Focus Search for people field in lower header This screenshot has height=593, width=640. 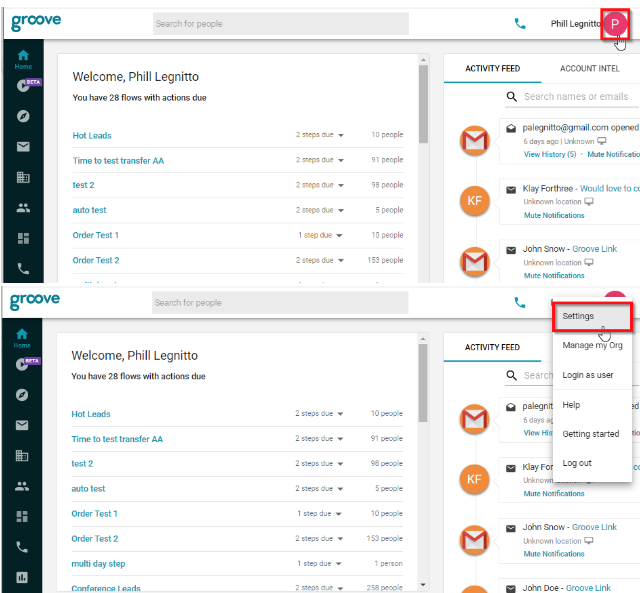[x=280, y=303]
